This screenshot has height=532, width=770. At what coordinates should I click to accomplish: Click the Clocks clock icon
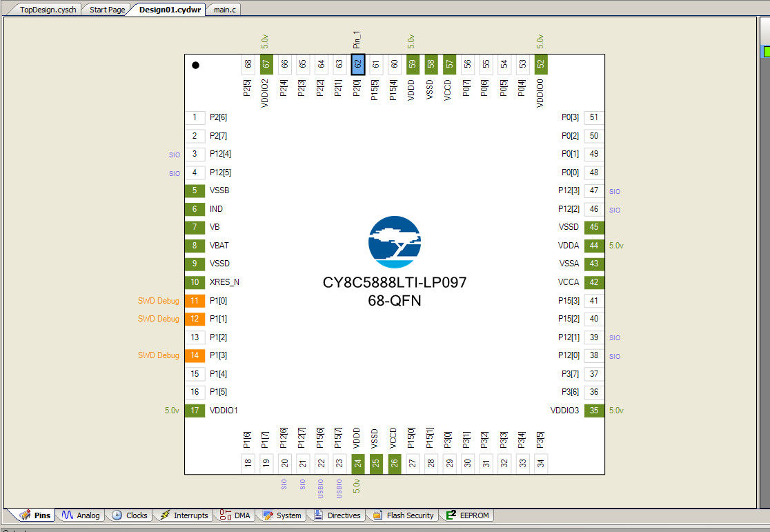[x=117, y=515]
